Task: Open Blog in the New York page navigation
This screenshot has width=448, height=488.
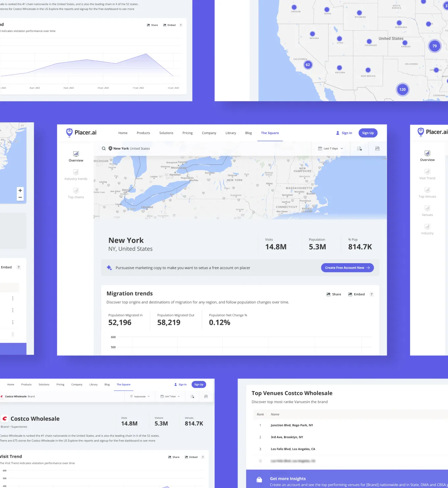Action: [x=249, y=133]
